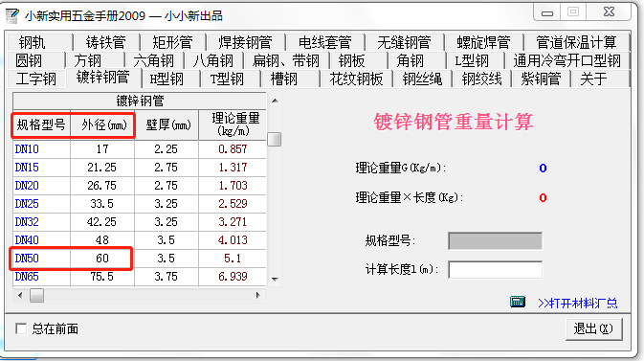
Task: Go to the 钢绞线 tab
Action: click(481, 79)
